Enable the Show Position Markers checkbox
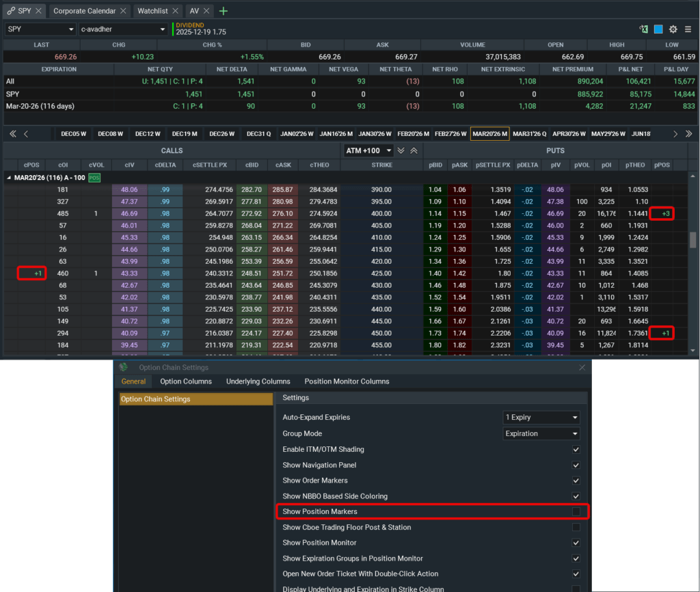The width and height of the screenshot is (700, 592). pyautogui.click(x=576, y=511)
